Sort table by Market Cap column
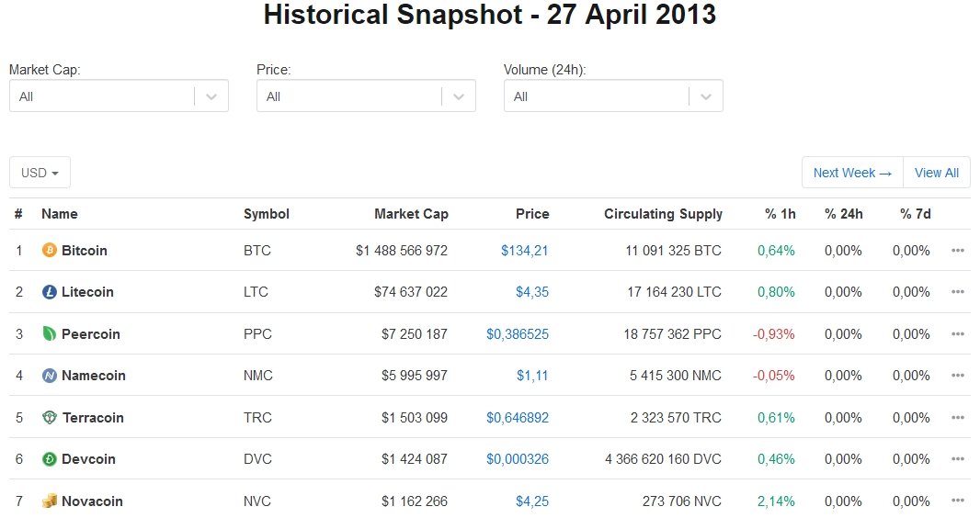The height and width of the screenshot is (518, 980). (411, 214)
